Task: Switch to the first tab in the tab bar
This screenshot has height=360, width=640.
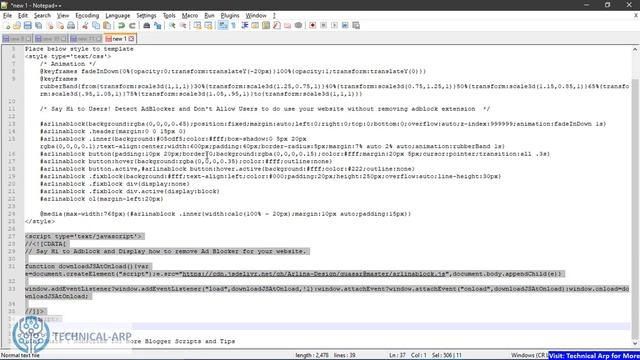Action: point(16,39)
